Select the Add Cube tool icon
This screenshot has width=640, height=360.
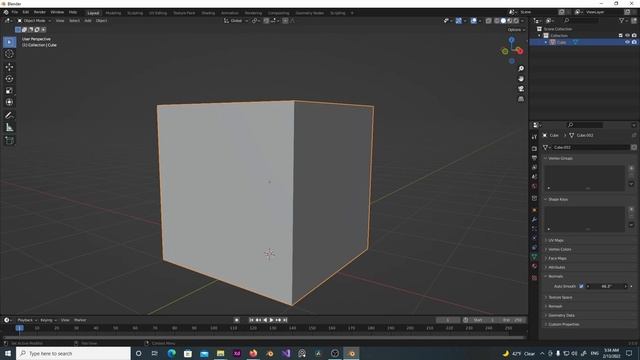[9, 140]
